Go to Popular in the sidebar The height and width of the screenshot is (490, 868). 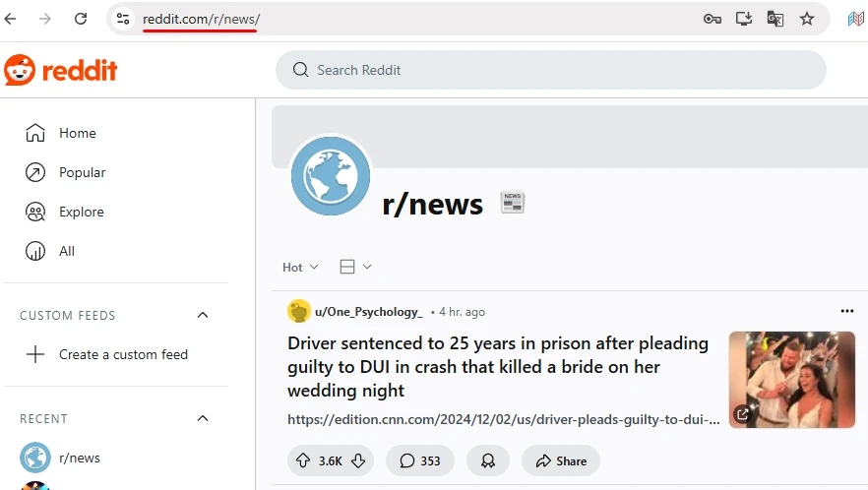pos(82,172)
